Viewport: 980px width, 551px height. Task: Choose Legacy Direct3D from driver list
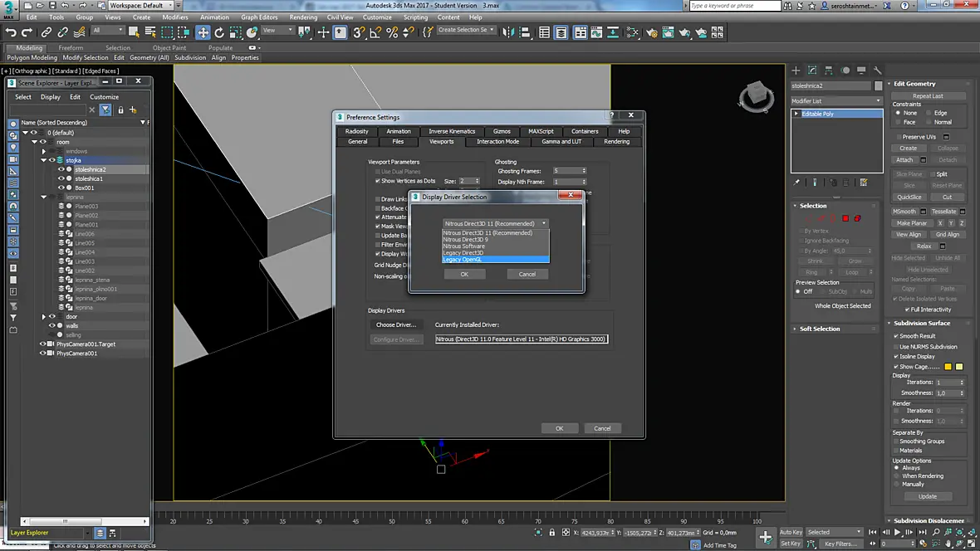coord(463,253)
